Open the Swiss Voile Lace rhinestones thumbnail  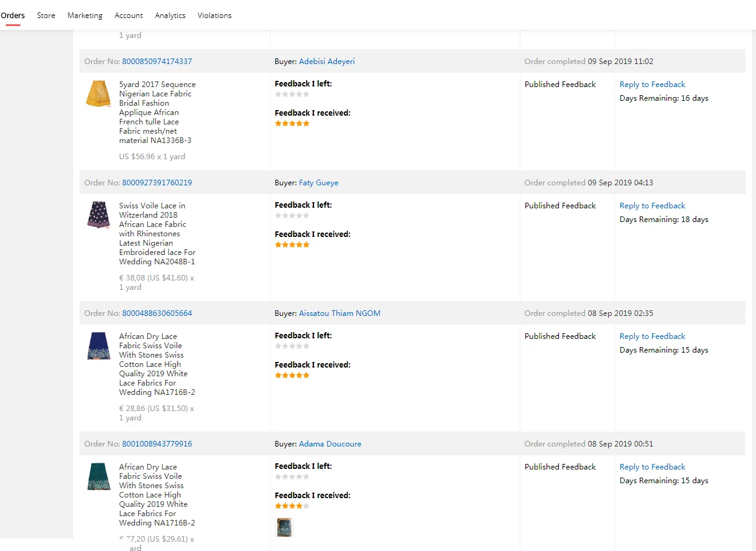(x=98, y=215)
